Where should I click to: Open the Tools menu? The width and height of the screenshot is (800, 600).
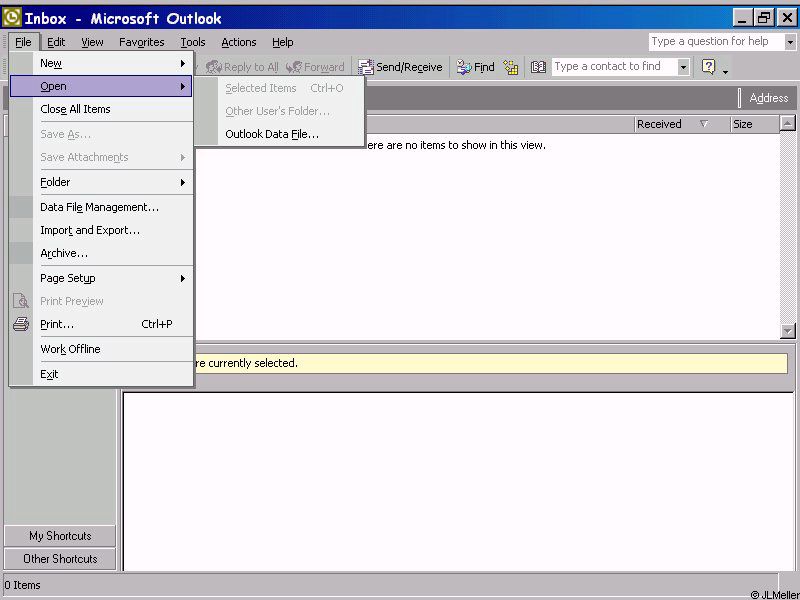point(193,42)
